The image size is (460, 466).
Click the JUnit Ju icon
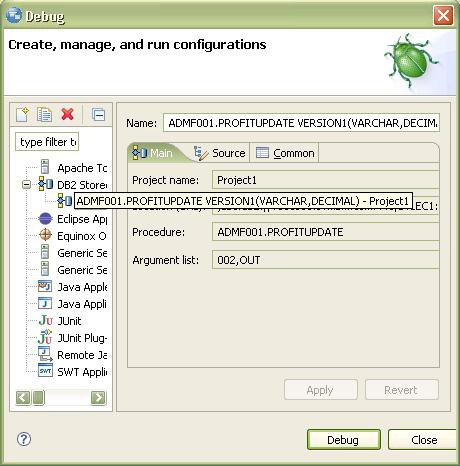tap(46, 321)
